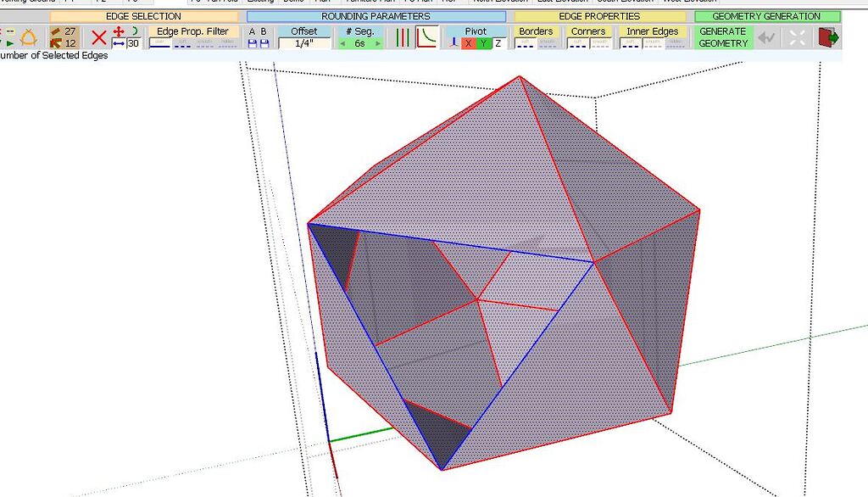Click the save preset A disk button

[252, 43]
